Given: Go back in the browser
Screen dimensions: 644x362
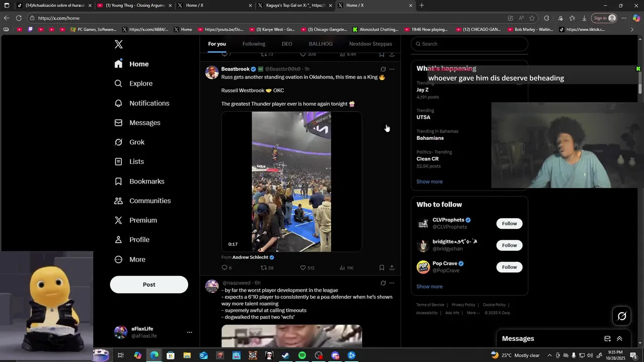Looking at the screenshot, I should (x=7, y=18).
